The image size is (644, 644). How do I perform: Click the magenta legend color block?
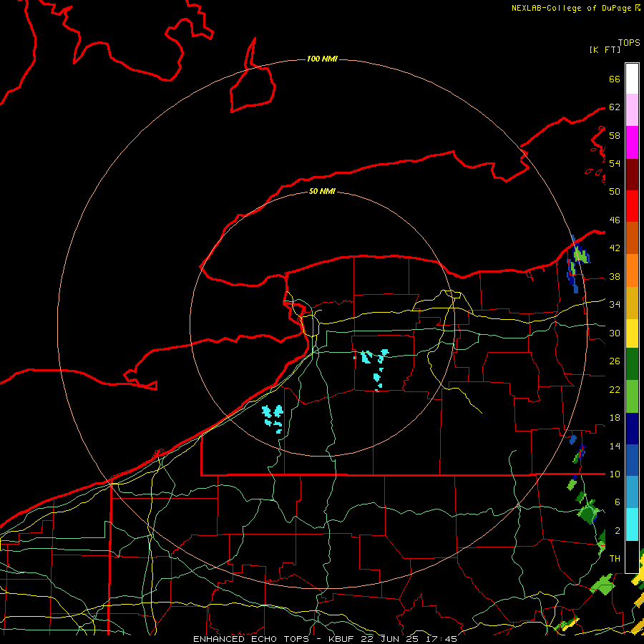pyautogui.click(x=632, y=142)
